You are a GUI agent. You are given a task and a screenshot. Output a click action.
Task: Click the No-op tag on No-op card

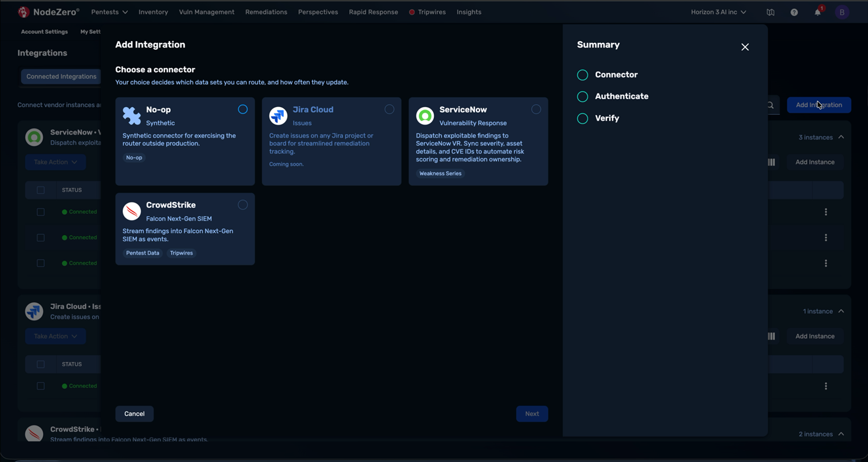point(134,157)
